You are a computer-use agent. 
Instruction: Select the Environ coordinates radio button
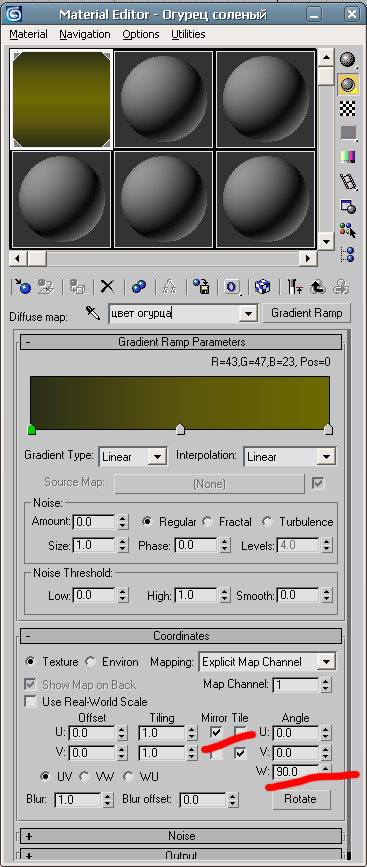tap(91, 662)
